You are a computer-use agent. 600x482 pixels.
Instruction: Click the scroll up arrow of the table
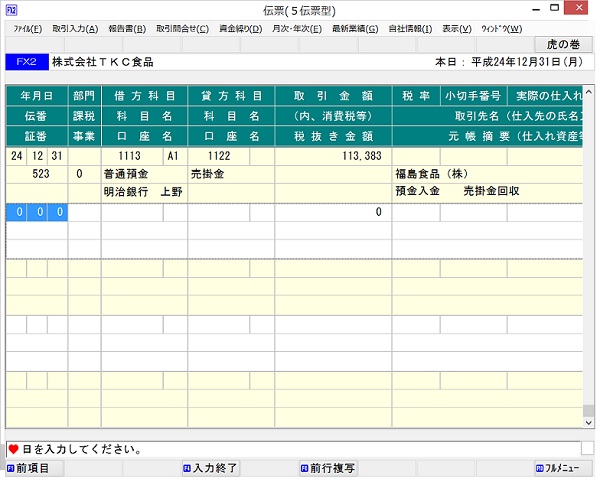click(x=589, y=92)
